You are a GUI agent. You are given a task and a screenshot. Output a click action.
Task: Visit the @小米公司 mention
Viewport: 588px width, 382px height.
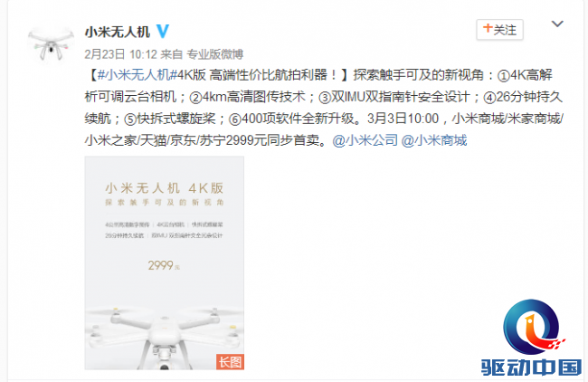coord(365,140)
